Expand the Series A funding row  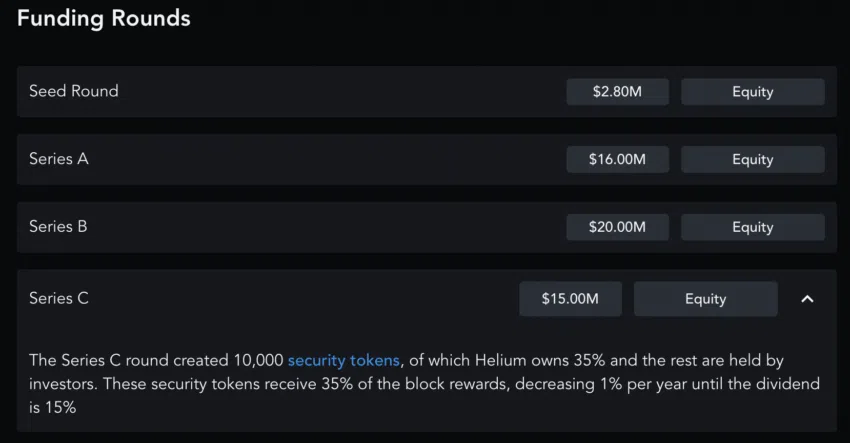[x=300, y=159]
